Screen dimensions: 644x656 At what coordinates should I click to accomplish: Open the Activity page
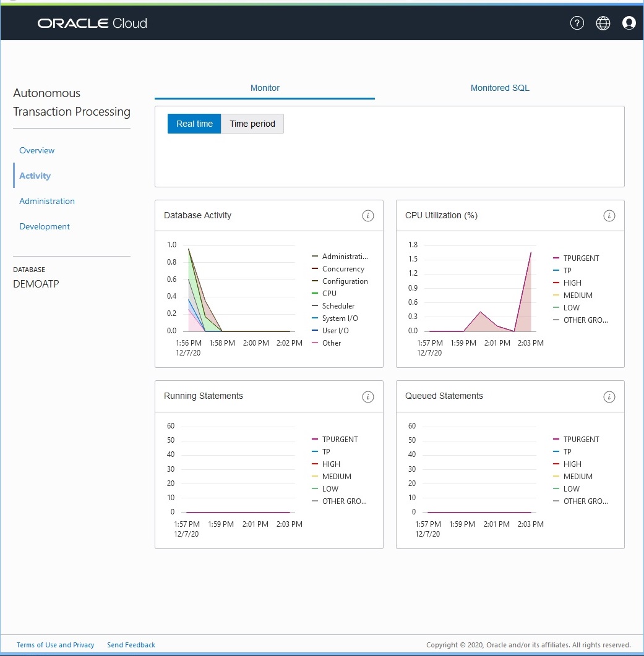click(35, 176)
